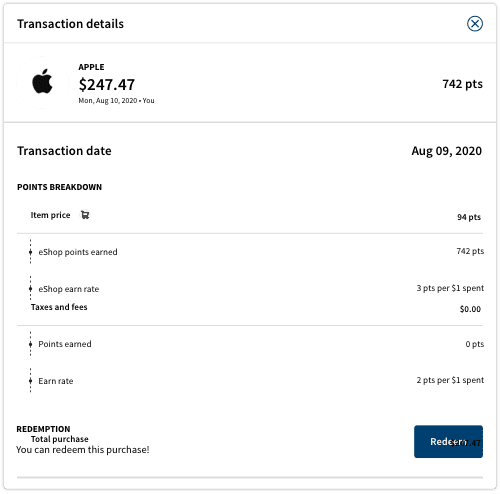Click the Aug 09, 2020 transaction date
This screenshot has width=500, height=494.
[447, 151]
